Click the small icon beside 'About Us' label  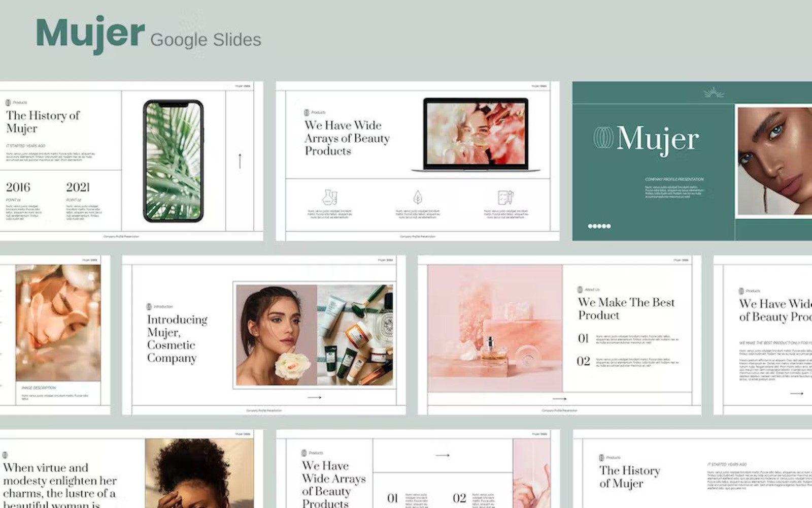580,290
